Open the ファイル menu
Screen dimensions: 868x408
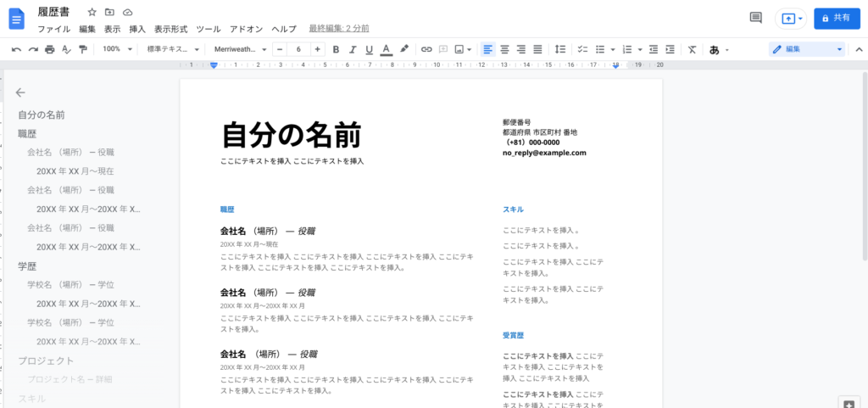point(53,29)
